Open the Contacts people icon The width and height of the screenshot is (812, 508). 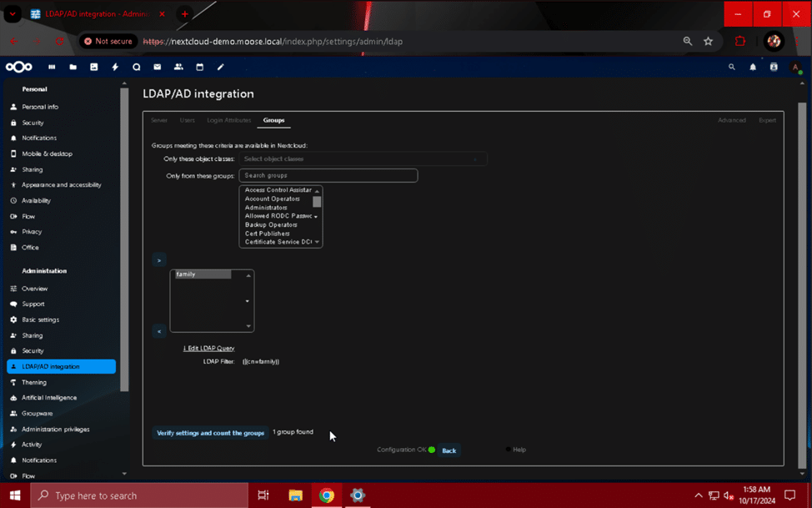(x=178, y=67)
